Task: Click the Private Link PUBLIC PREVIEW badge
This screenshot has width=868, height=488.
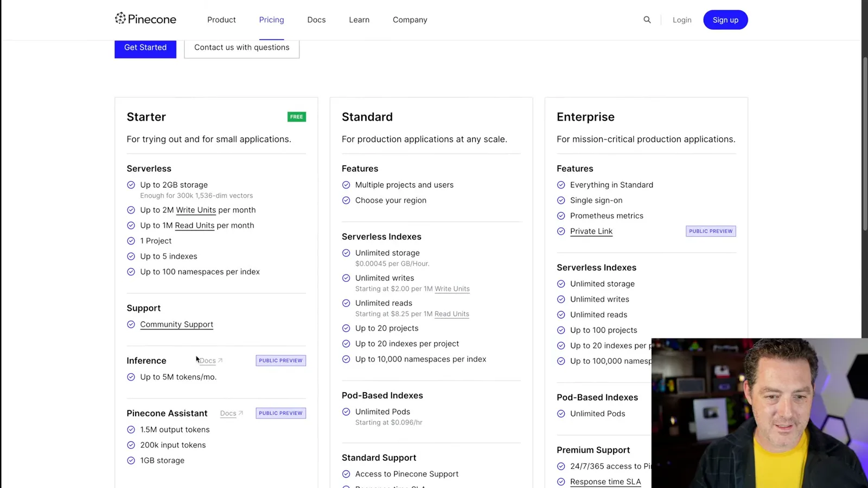Action: (711, 231)
